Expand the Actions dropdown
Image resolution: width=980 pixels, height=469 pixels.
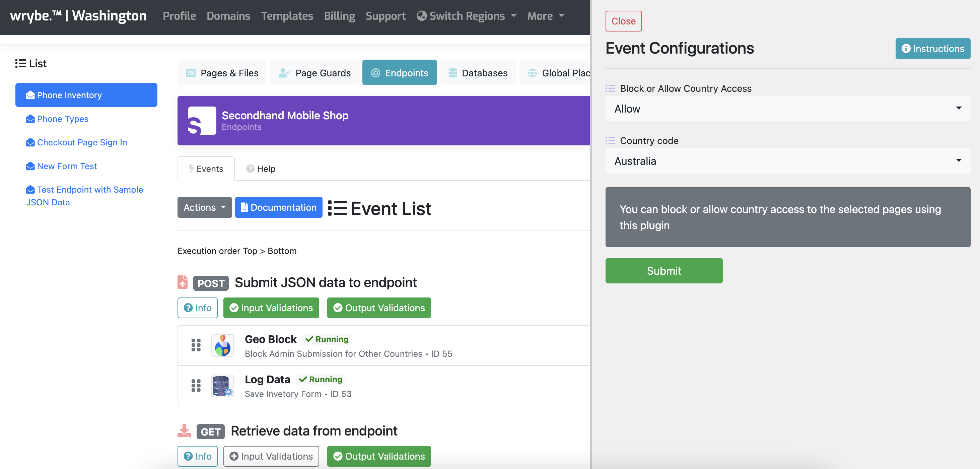click(x=204, y=207)
